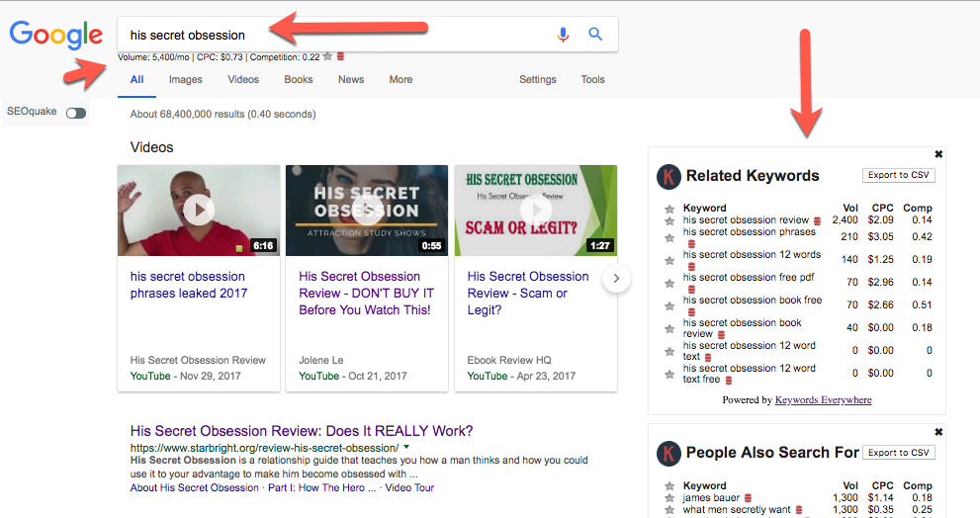Click the 'About 68,400,000 results' text
980x518 pixels.
pos(223,114)
